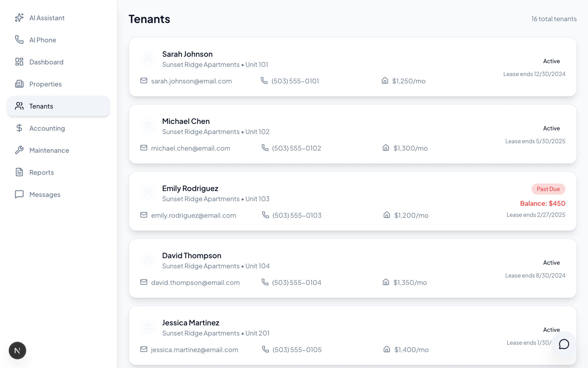
Task: Open the floating chat bubble button
Action: tap(564, 344)
